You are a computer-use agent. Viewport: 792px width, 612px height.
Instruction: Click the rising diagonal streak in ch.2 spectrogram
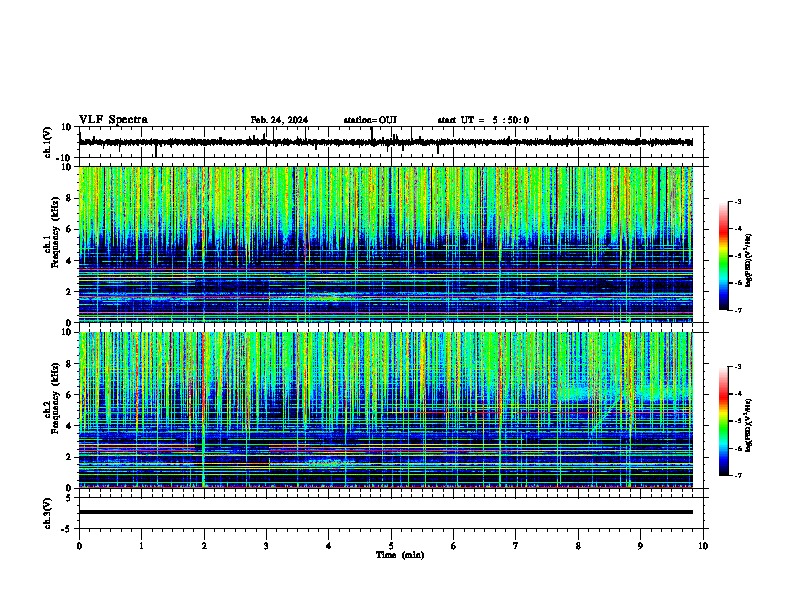pyautogui.click(x=606, y=414)
